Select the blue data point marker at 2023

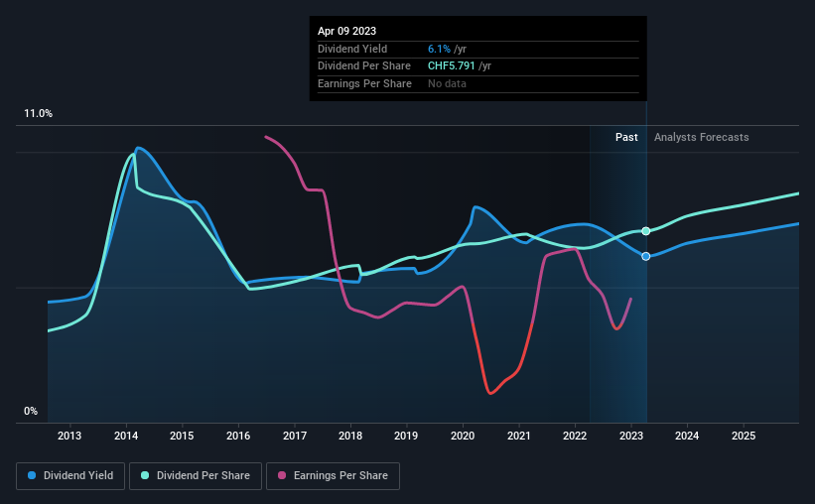pos(645,256)
